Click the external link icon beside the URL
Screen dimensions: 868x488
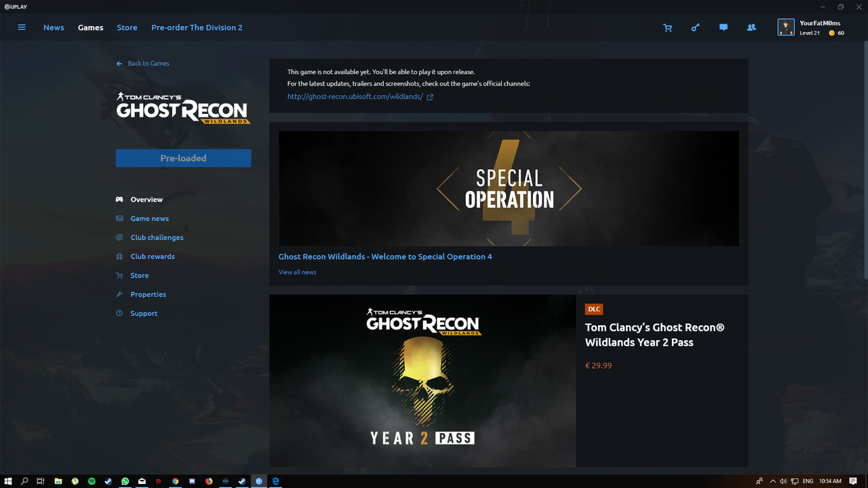[x=430, y=97]
